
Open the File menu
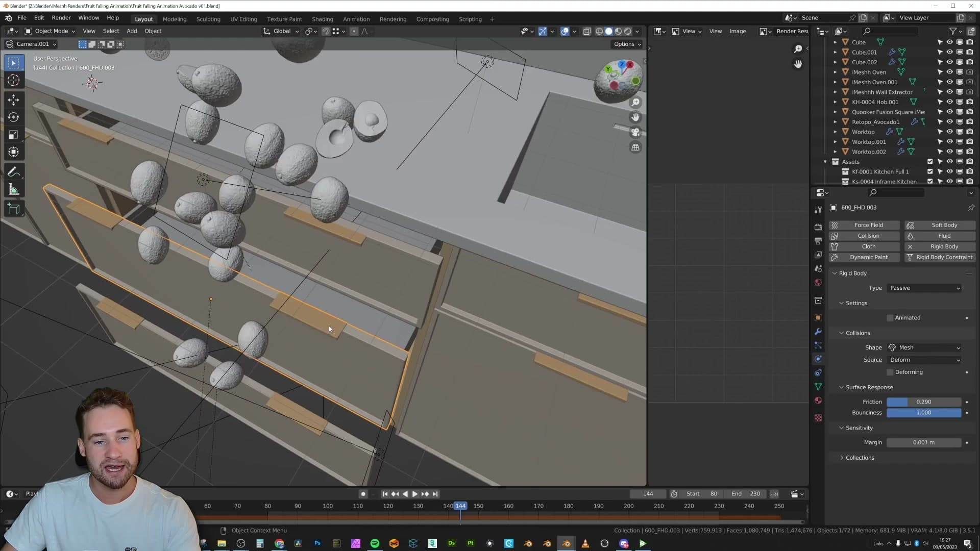[22, 18]
